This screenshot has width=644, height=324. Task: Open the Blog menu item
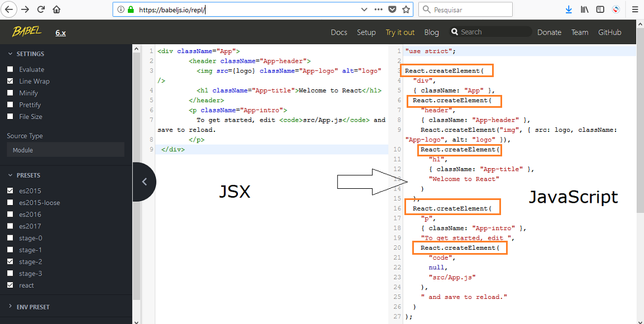click(431, 32)
